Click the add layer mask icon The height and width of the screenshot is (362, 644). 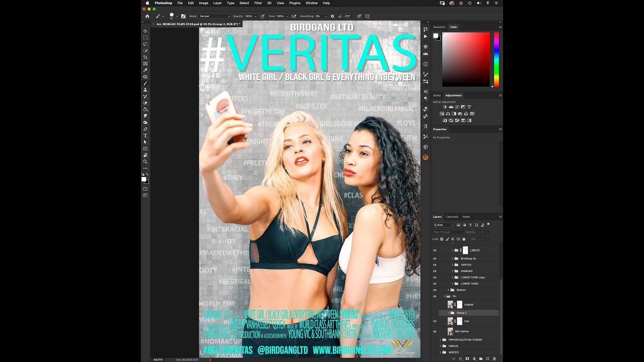[467, 358]
